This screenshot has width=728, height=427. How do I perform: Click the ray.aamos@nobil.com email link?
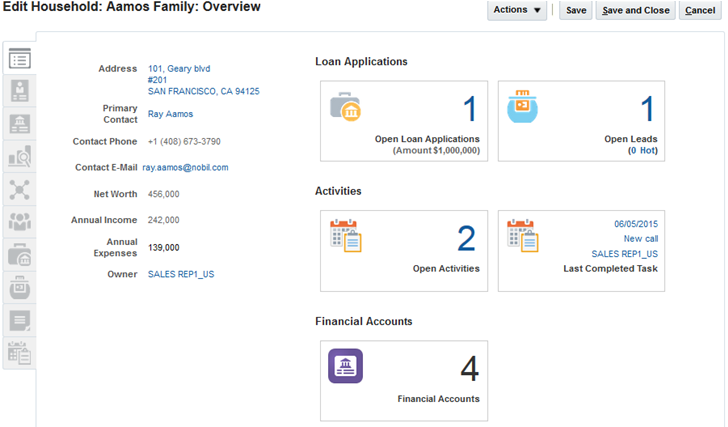(185, 168)
